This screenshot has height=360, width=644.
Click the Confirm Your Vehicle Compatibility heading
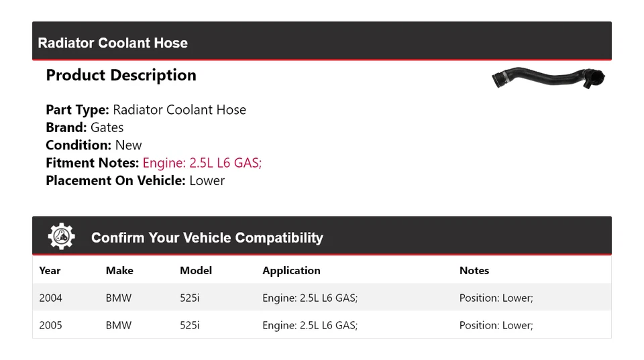[207, 238]
